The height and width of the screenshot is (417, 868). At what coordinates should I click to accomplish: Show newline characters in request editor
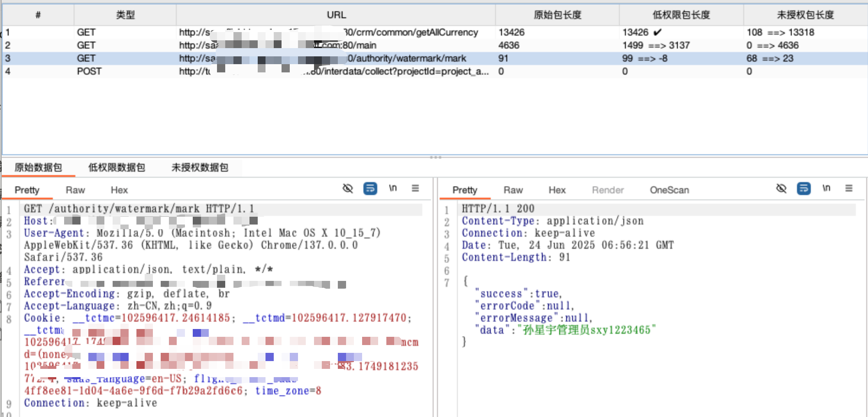point(392,189)
